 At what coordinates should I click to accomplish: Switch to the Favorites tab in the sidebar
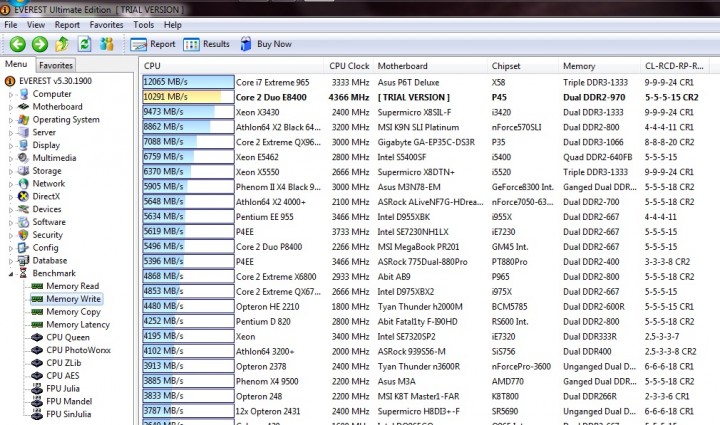pyautogui.click(x=56, y=65)
